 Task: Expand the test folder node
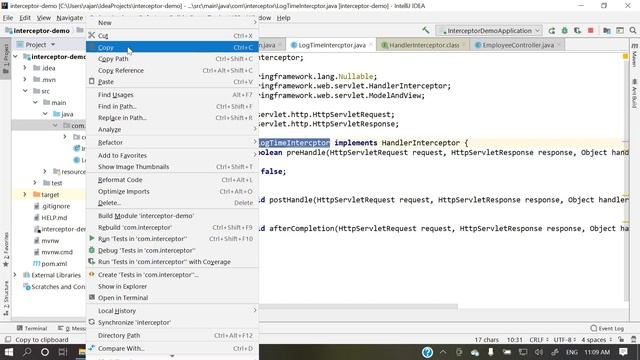tap(35, 182)
